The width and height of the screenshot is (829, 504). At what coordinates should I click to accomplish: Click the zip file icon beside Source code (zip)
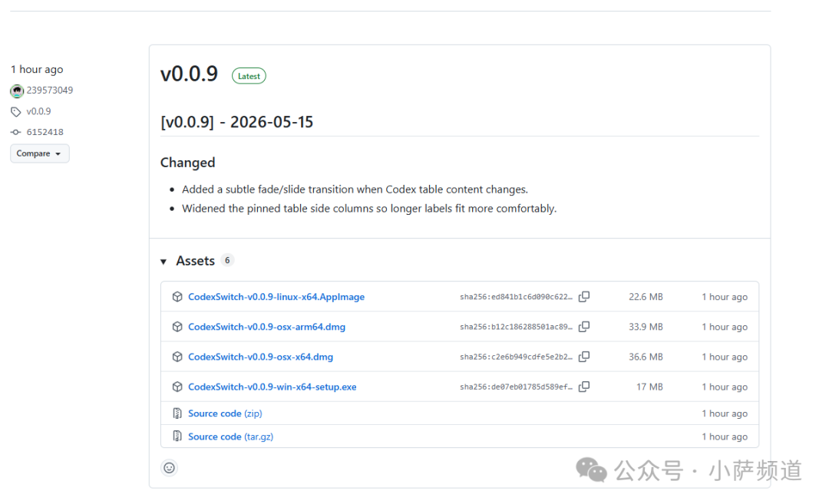tap(177, 413)
